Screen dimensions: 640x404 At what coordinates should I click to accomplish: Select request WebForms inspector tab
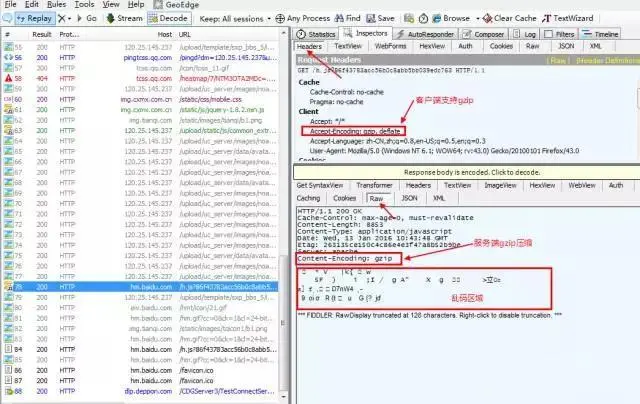pyautogui.click(x=390, y=46)
